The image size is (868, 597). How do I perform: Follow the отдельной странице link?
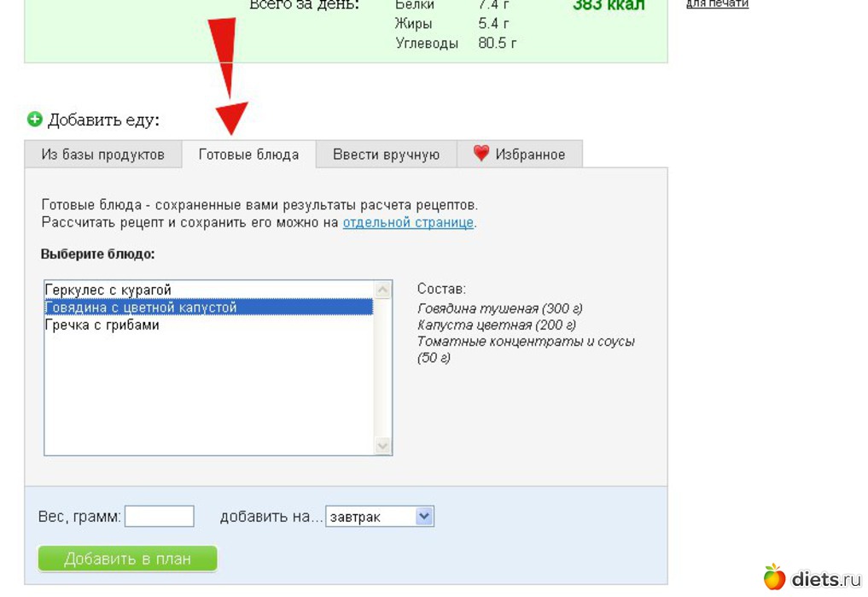[x=408, y=223]
